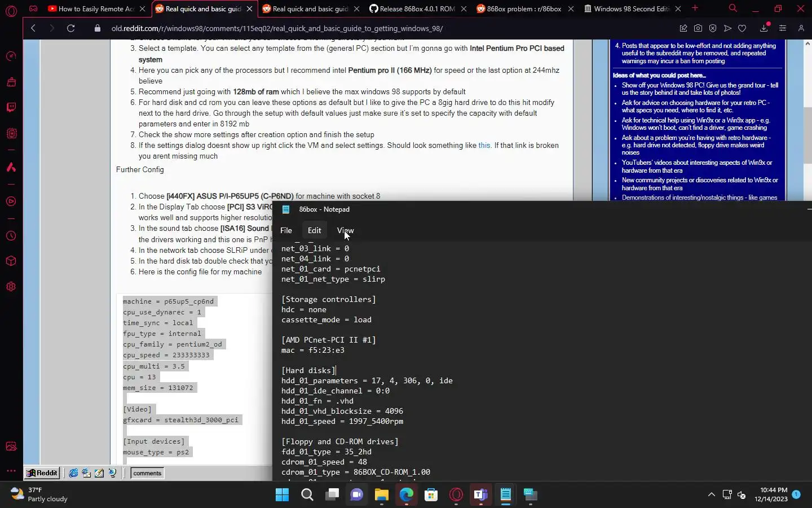Open the downloads icon in the toolbar
The height and width of the screenshot is (508, 812).
click(x=764, y=28)
